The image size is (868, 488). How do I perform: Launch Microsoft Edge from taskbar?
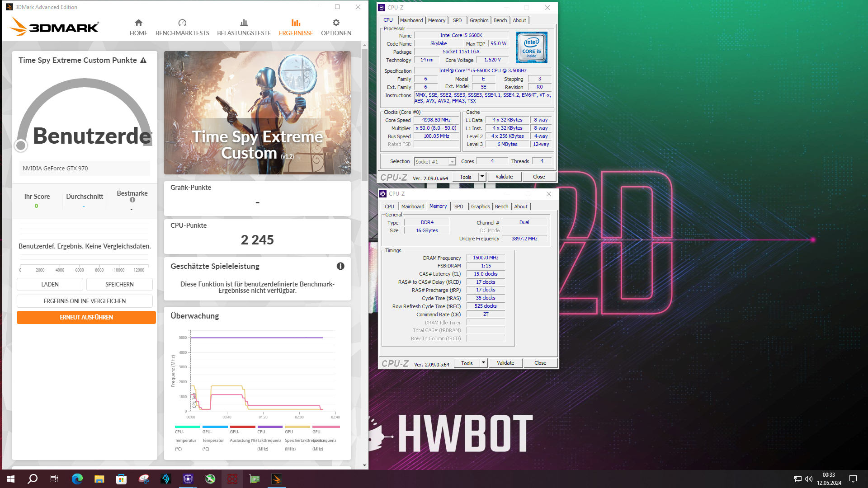tap(77, 479)
